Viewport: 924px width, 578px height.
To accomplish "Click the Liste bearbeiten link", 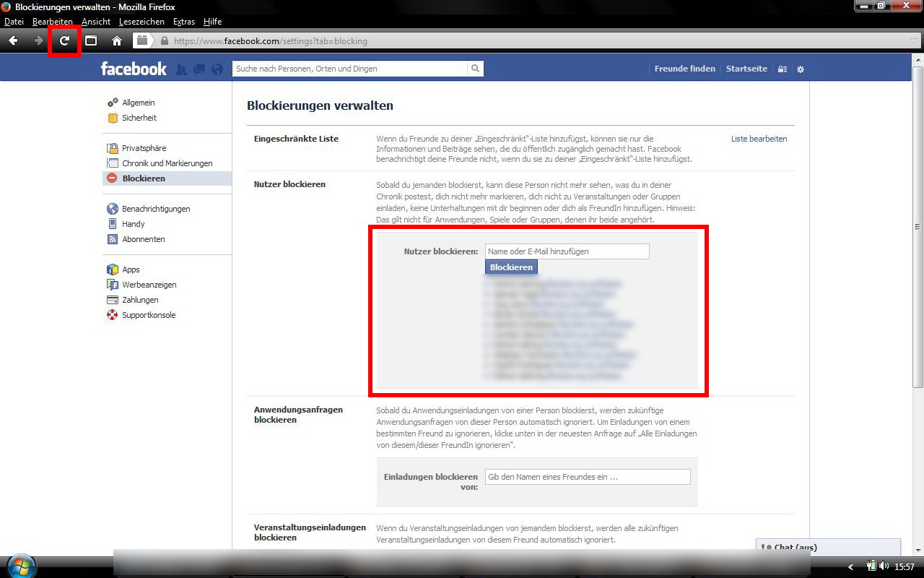I will coord(759,139).
